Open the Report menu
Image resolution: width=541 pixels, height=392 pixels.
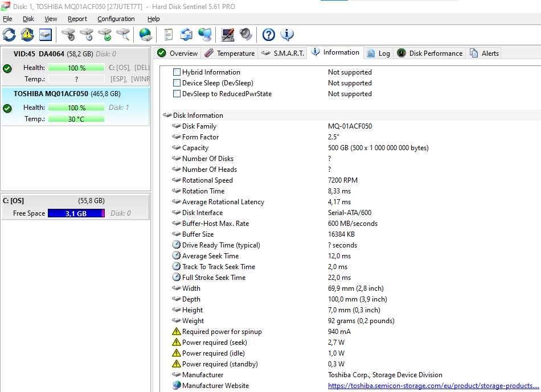(77, 19)
